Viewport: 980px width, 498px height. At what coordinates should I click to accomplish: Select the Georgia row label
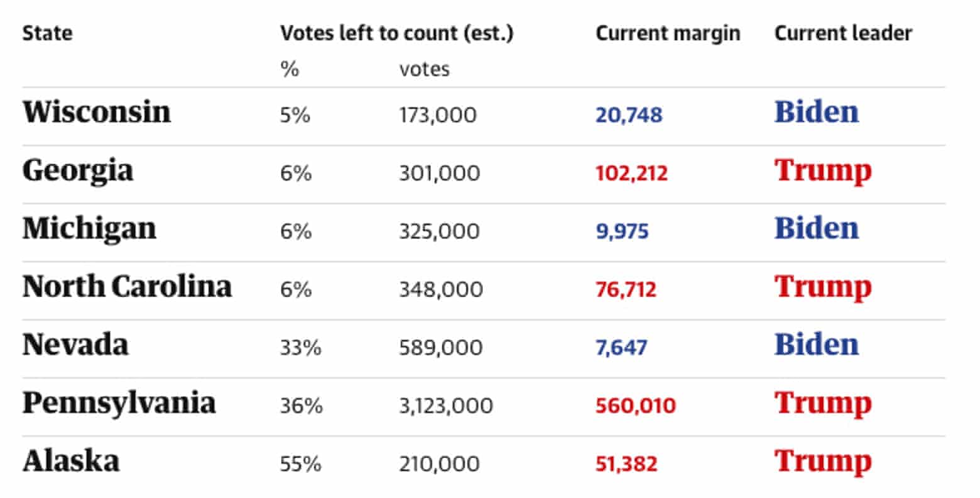coord(78,171)
